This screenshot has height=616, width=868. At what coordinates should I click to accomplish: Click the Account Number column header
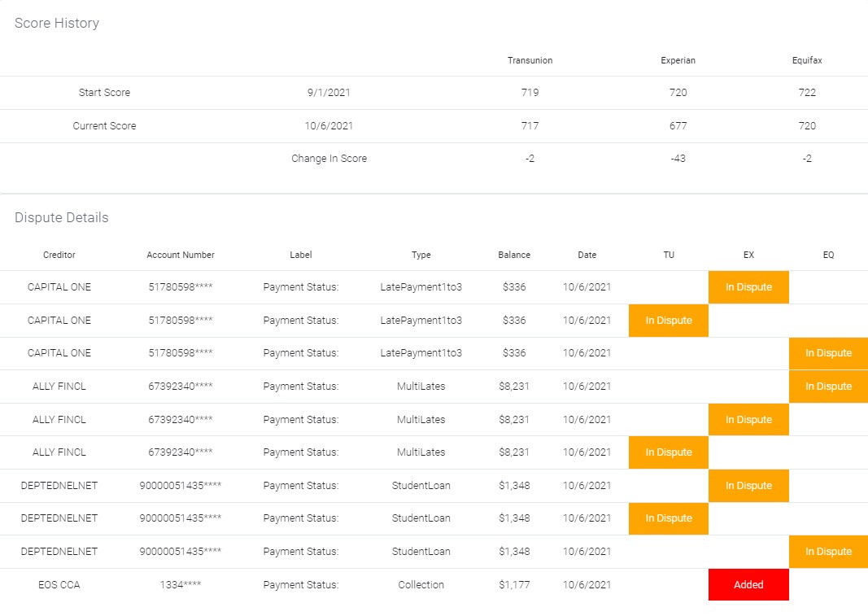click(181, 255)
